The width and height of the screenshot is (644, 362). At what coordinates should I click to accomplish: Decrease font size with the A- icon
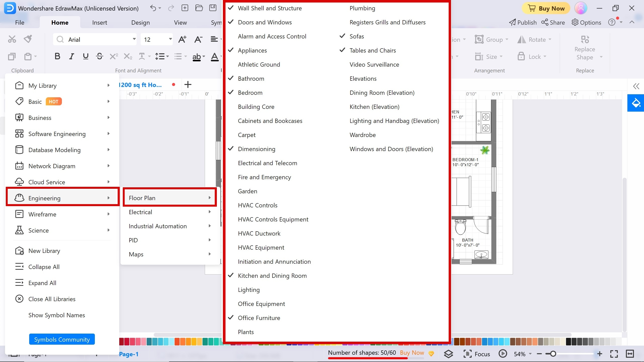[x=198, y=39]
